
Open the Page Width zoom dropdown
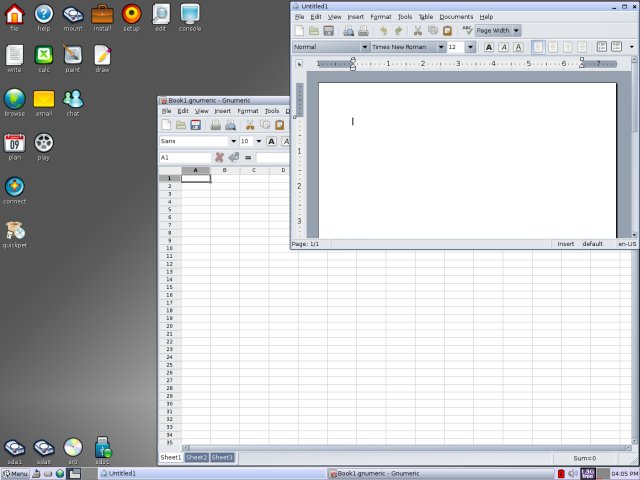tap(516, 31)
